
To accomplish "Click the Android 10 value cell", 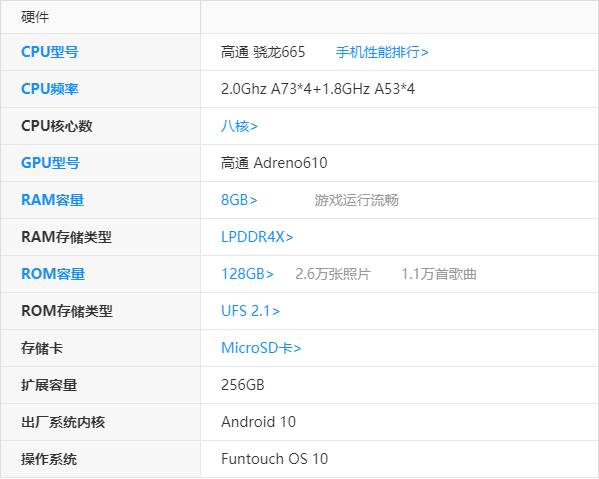I will click(x=399, y=422).
